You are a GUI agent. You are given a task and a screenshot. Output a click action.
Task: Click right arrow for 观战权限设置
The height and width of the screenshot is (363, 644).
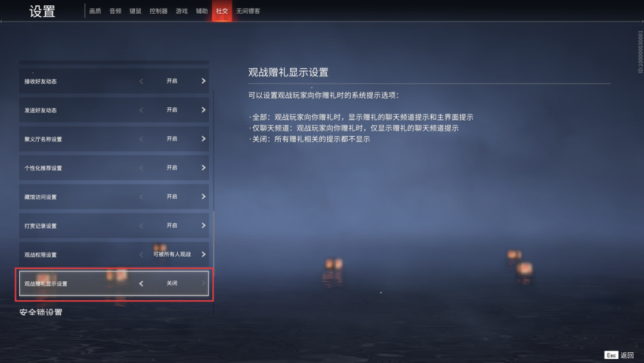(x=203, y=254)
